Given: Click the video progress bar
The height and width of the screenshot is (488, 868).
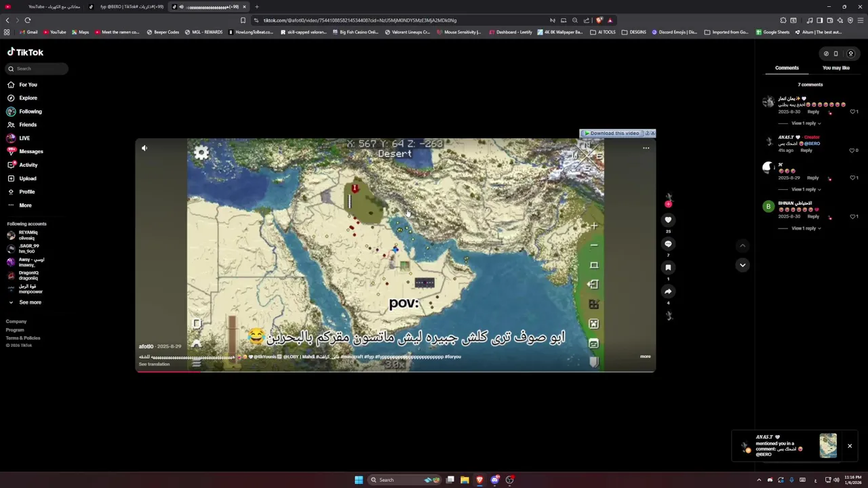Looking at the screenshot, I should click(395, 371).
